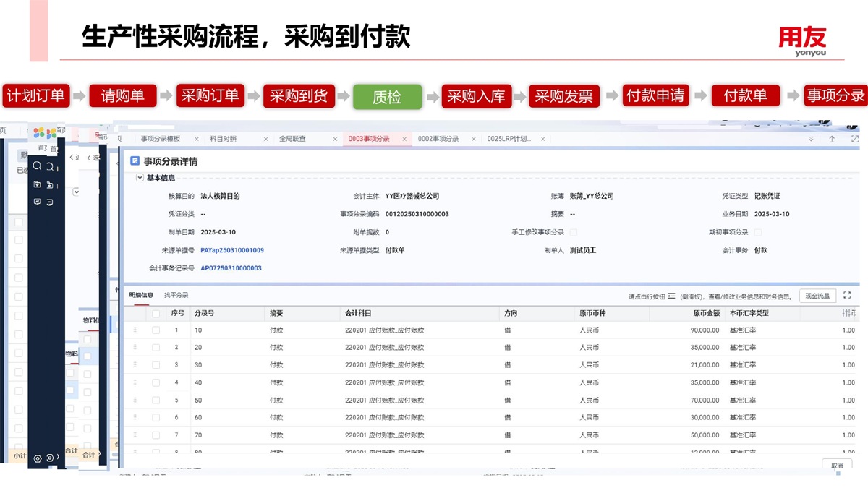This screenshot has height=488, width=868.
Task: Click the expand window icon in the tab bar
Action: pyautogui.click(x=855, y=139)
